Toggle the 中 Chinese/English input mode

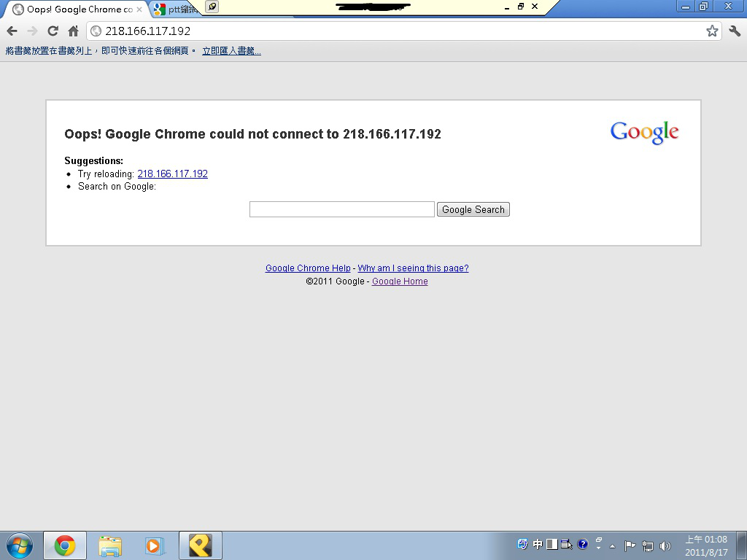[538, 544]
